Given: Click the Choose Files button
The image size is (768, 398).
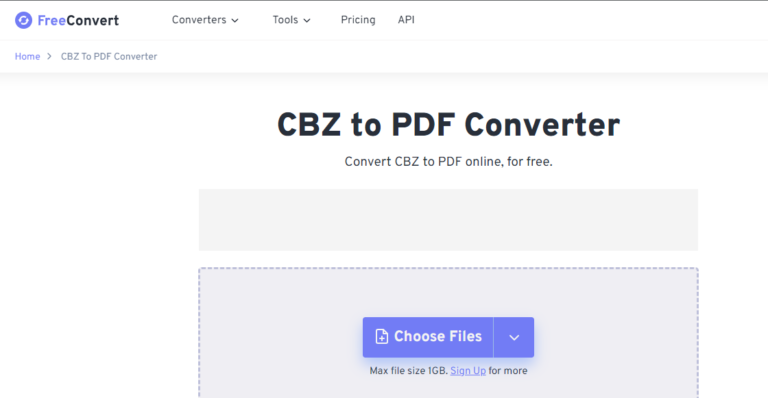Looking at the screenshot, I should (428, 337).
